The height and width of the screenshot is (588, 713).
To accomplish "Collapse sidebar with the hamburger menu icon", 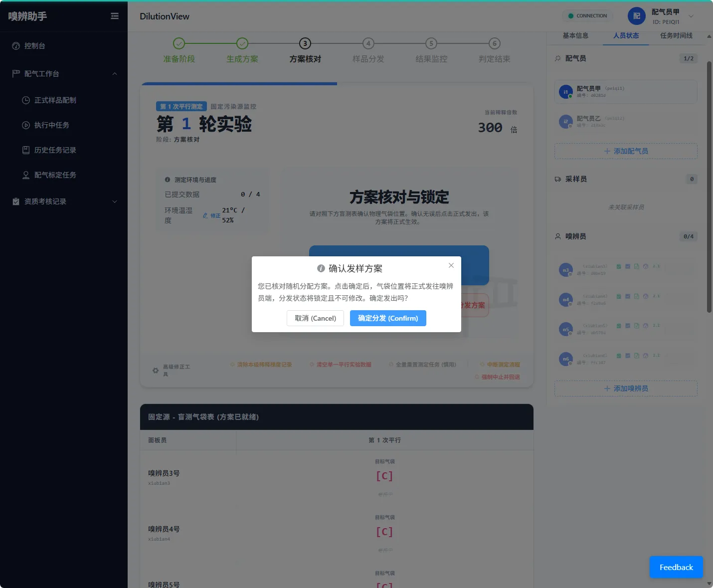I will coord(115,16).
